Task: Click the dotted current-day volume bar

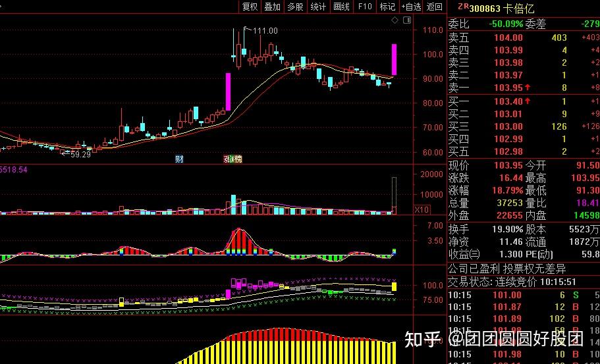Action: tap(394, 195)
